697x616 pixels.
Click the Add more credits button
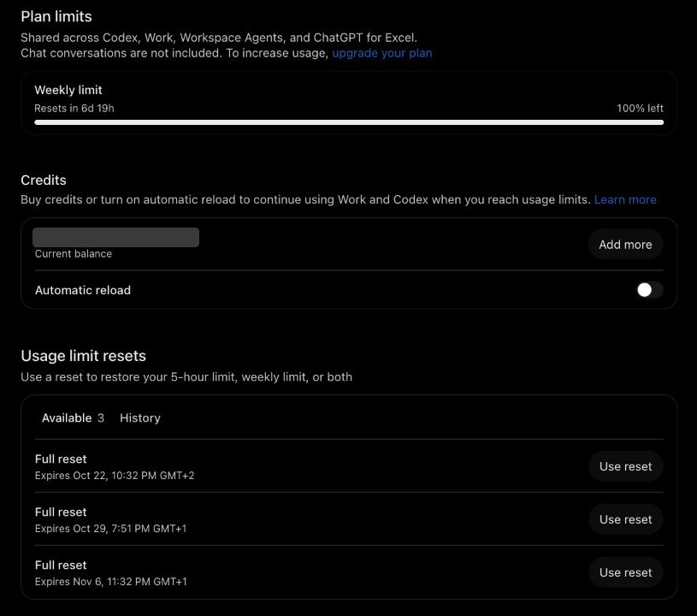tap(625, 245)
